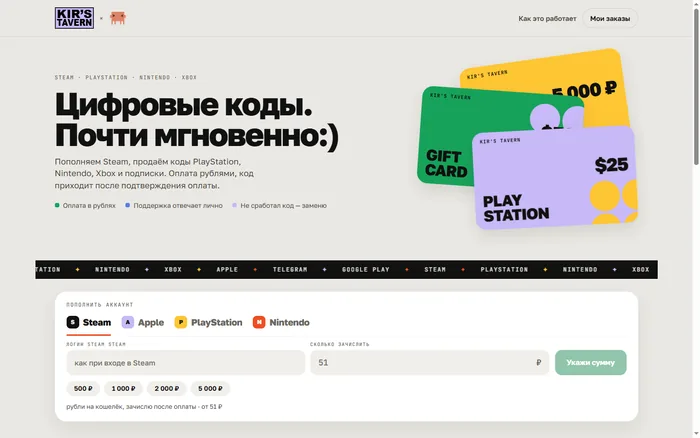Choose the 1 000 ₽ preset amount
This screenshot has width=700, height=438.
point(123,388)
